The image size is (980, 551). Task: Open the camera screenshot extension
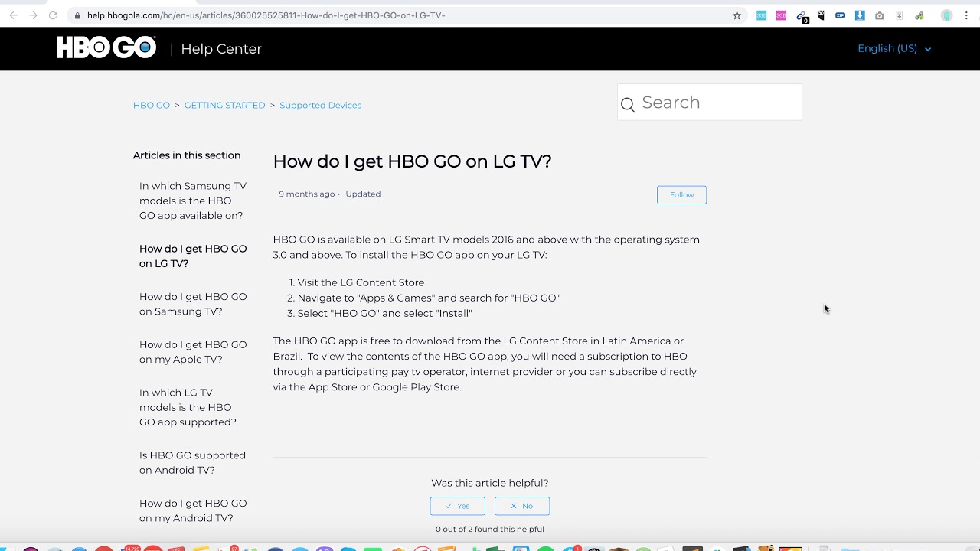point(880,15)
